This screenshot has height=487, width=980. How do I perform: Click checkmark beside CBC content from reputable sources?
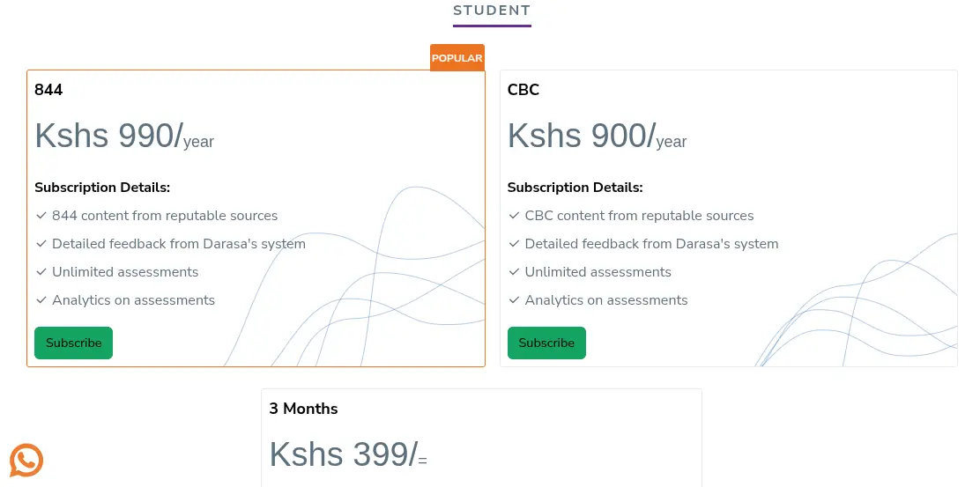pos(515,216)
